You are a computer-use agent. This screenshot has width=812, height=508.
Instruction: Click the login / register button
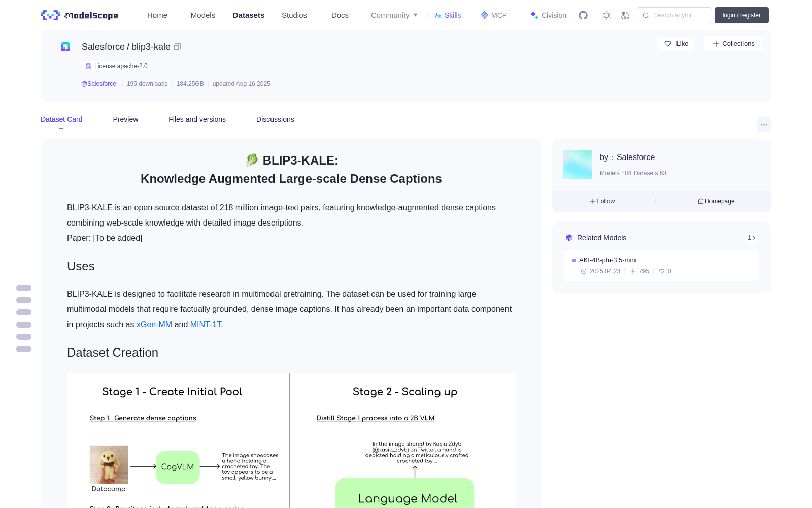[741, 15]
